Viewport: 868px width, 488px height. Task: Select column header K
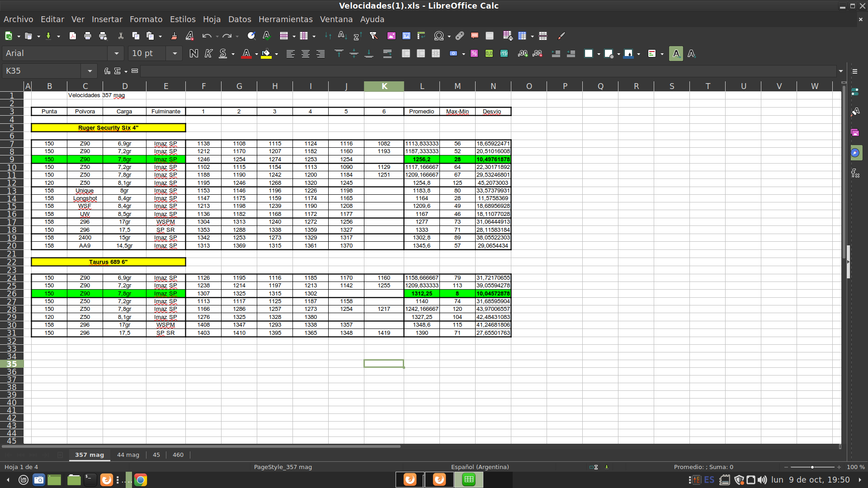[x=384, y=86]
